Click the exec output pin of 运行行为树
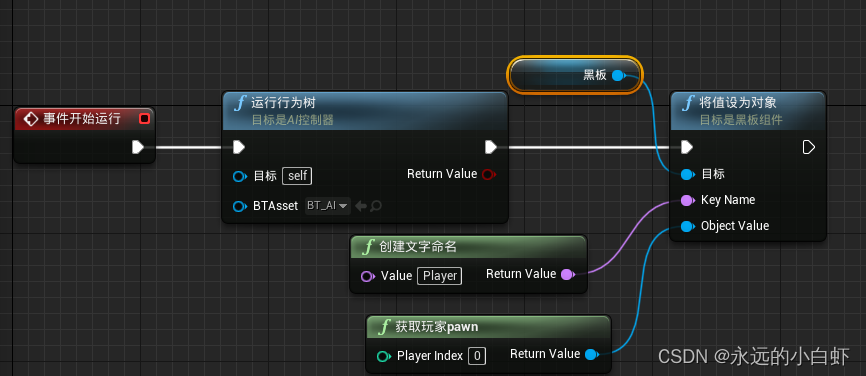 [x=490, y=147]
